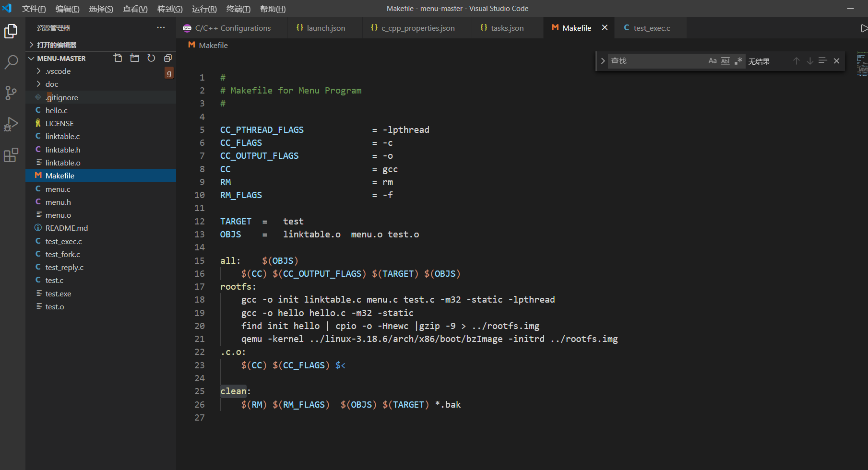The height and width of the screenshot is (470, 868).
Task: Refresh the explorer file tree
Action: [151, 58]
